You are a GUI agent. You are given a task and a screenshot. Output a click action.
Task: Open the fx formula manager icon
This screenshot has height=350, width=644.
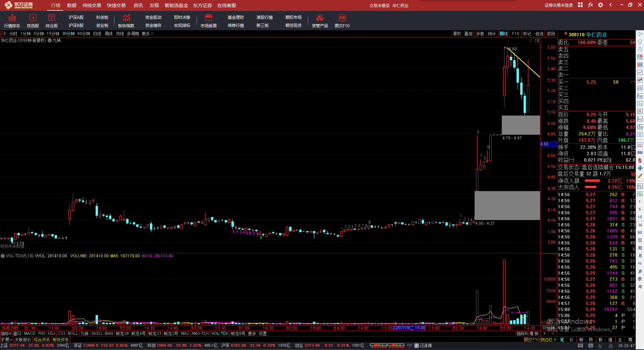coord(590,5)
